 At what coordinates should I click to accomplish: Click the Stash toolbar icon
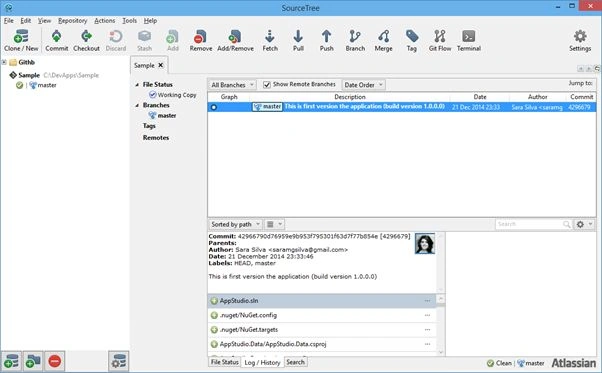[144, 40]
